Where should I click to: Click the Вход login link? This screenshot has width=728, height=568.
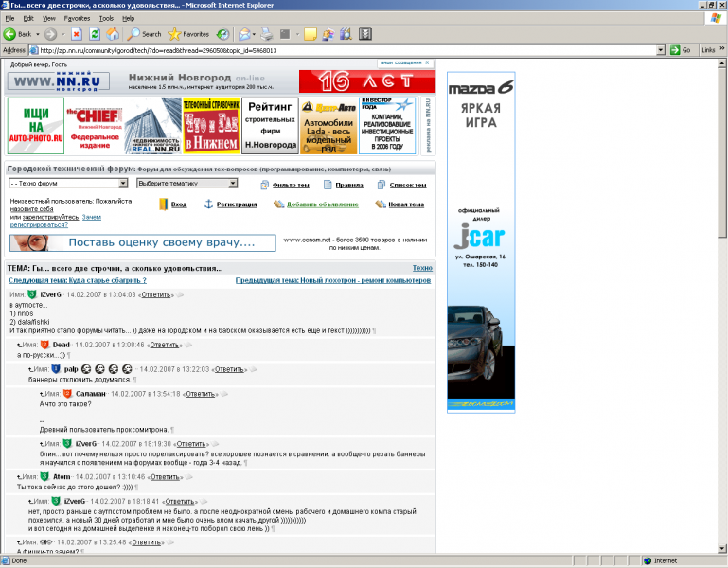point(179,204)
